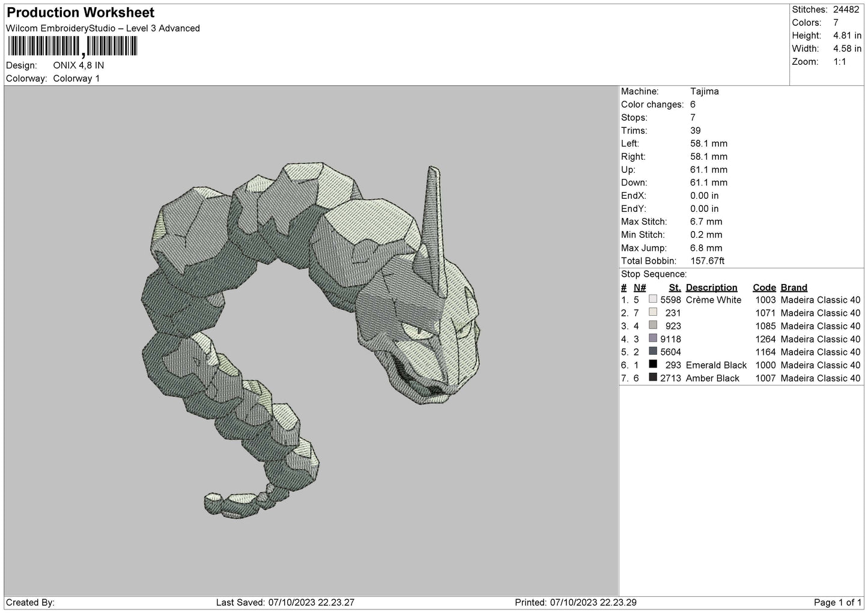Select the Emerald Black color swatch
868x613 pixels.
pos(653,364)
